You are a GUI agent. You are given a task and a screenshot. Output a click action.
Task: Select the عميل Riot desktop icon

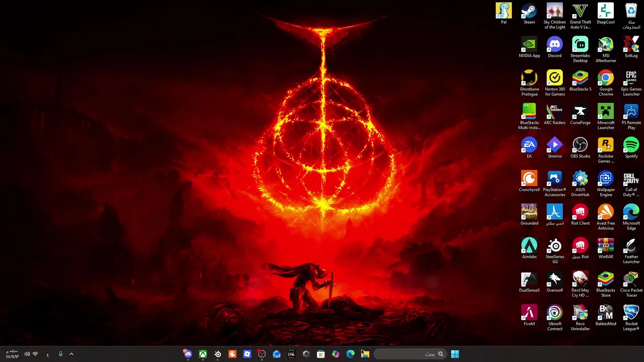click(x=580, y=249)
